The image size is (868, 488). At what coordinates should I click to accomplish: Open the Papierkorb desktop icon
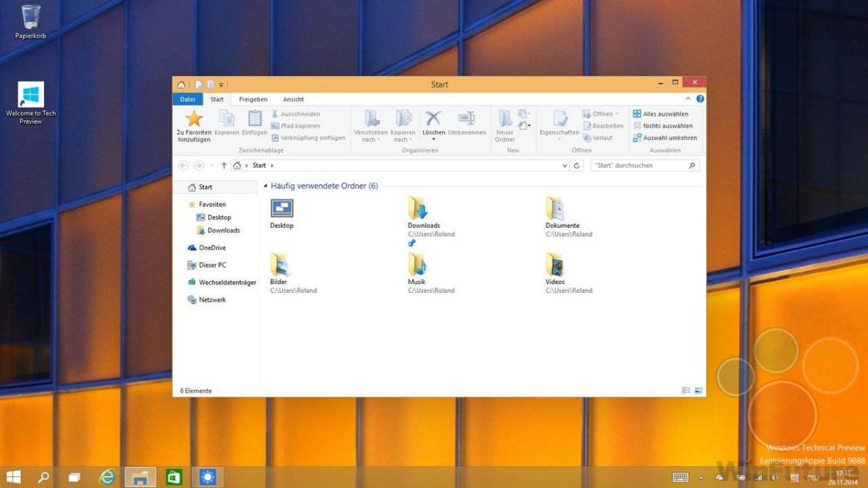coord(31,22)
